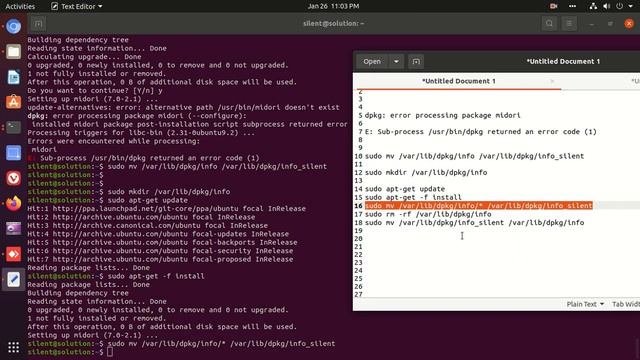The width and height of the screenshot is (640, 360).
Task: Switch to Terminal via dock icon
Action: [x=13, y=127]
